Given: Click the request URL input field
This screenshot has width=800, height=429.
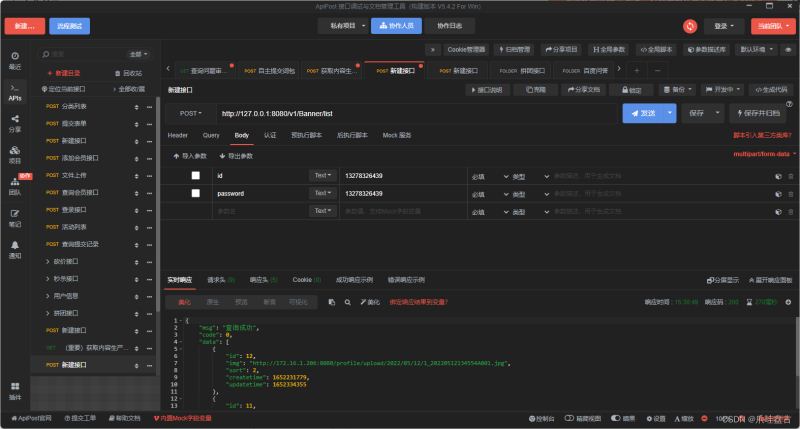Looking at the screenshot, I should [400, 113].
